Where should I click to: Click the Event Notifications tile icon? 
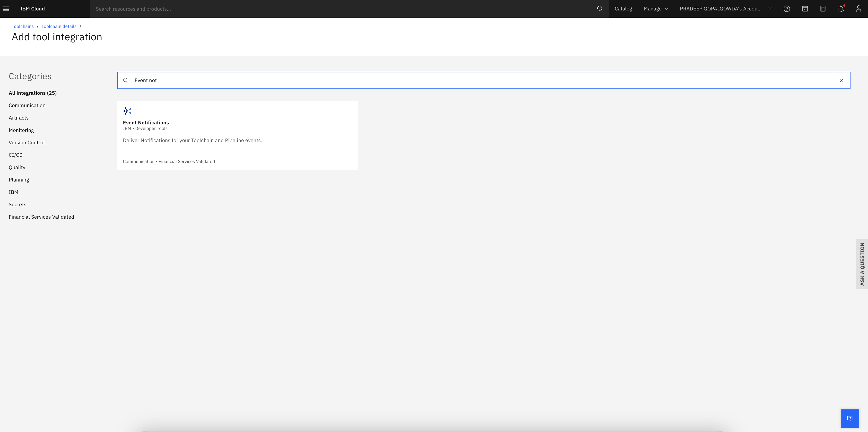127,111
